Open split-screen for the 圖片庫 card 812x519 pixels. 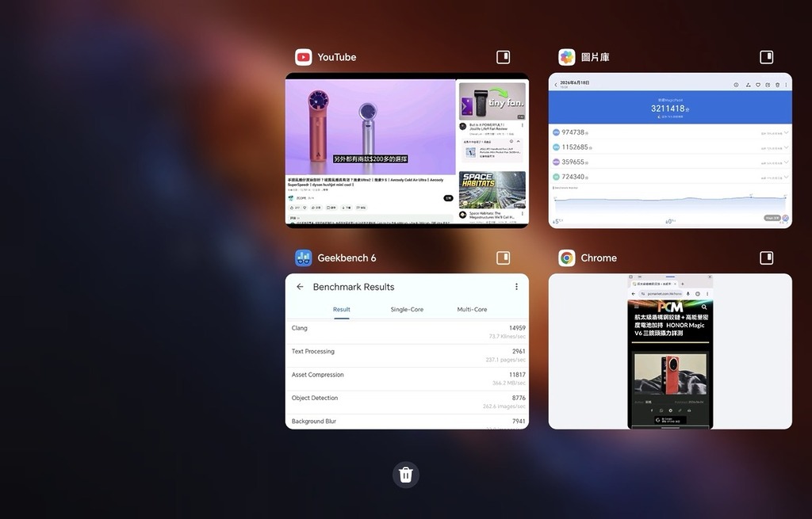pos(767,57)
